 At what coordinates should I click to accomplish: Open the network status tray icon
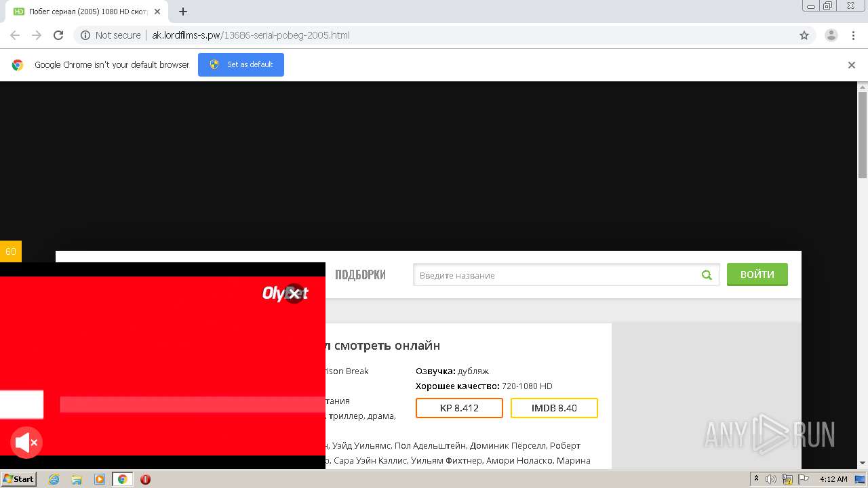tap(787, 479)
